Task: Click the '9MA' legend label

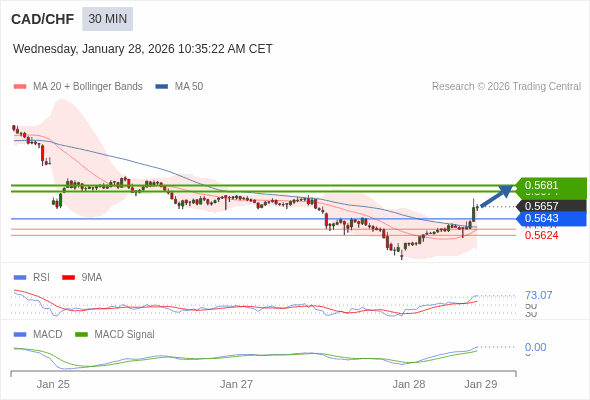Action: tap(92, 277)
